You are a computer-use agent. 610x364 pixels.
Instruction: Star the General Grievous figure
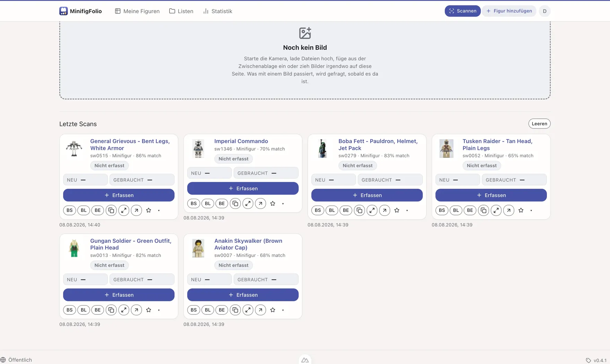click(x=149, y=210)
